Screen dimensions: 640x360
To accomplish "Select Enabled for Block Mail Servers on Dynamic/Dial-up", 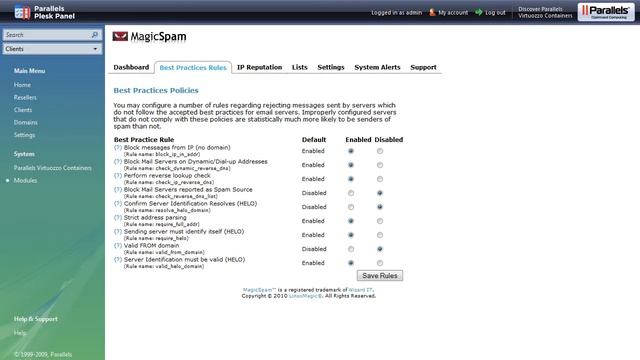I will [x=351, y=165].
